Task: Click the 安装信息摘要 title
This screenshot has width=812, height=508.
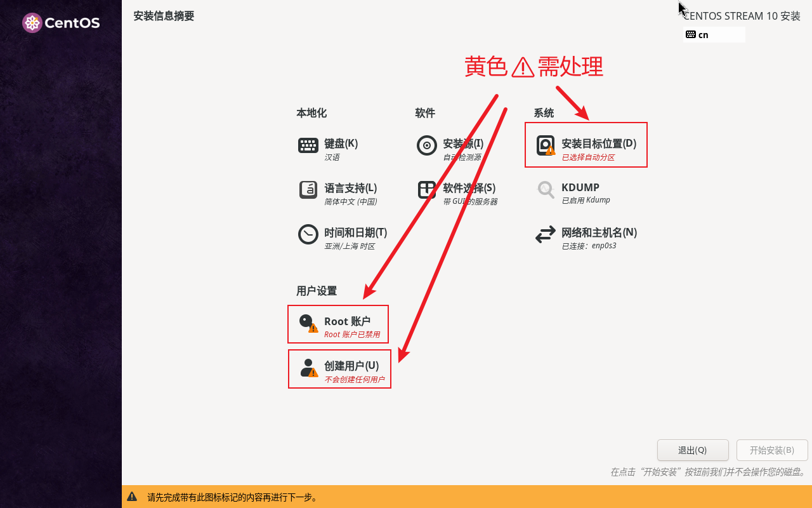Action: coord(164,16)
